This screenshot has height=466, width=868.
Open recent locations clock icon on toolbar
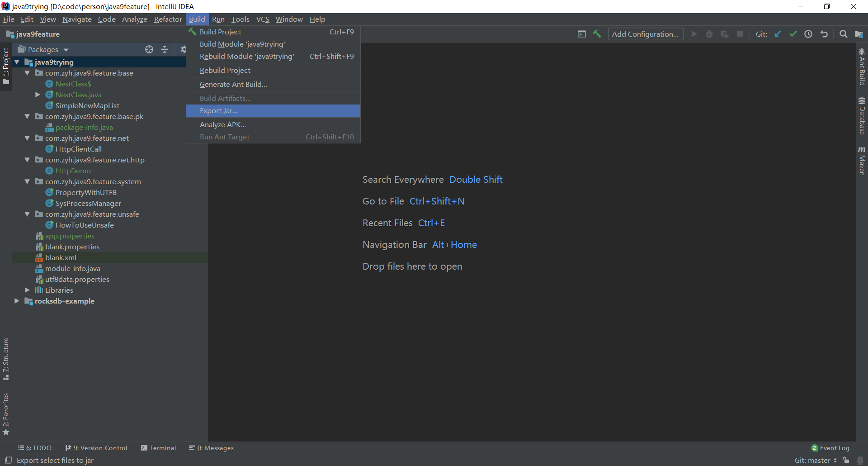coord(809,34)
